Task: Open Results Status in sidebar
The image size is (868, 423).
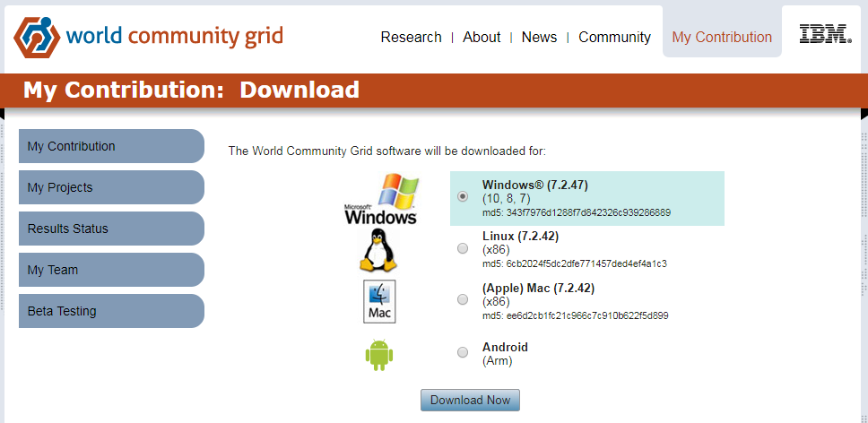Action: [111, 229]
